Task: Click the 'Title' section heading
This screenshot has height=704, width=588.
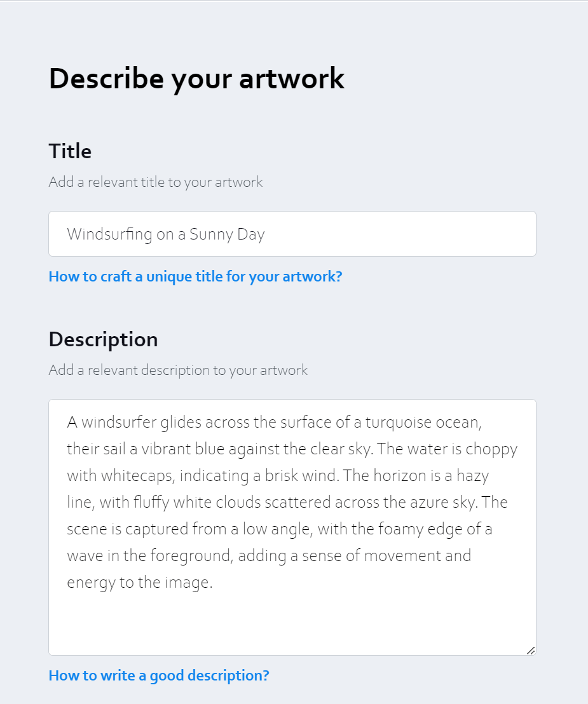Action: click(x=70, y=151)
